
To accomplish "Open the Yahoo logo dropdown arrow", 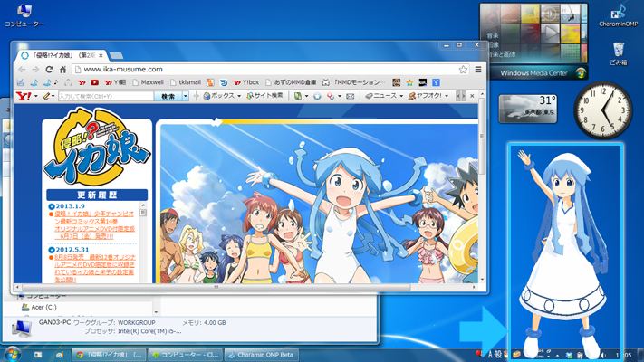I will click(36, 97).
